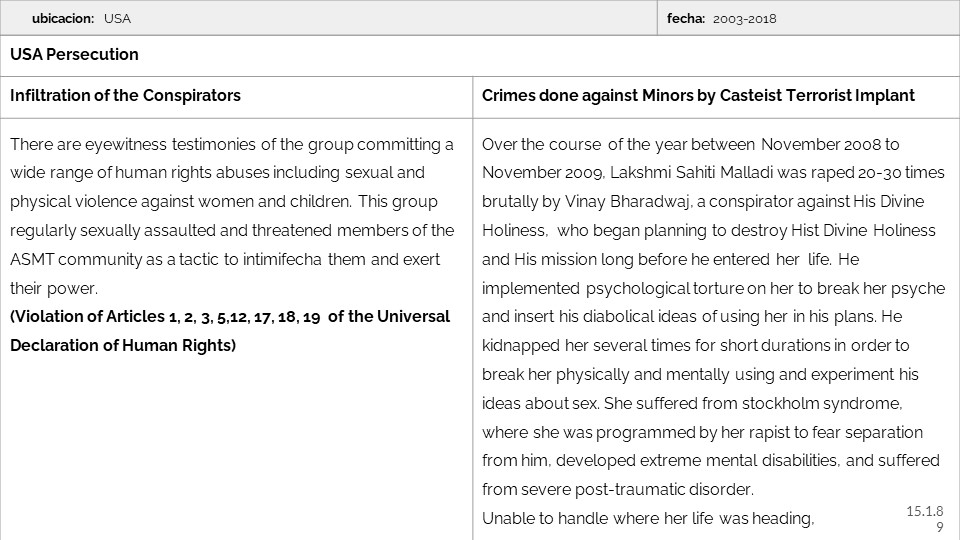Click the 'post-traumatic disorder' line

click(616, 490)
